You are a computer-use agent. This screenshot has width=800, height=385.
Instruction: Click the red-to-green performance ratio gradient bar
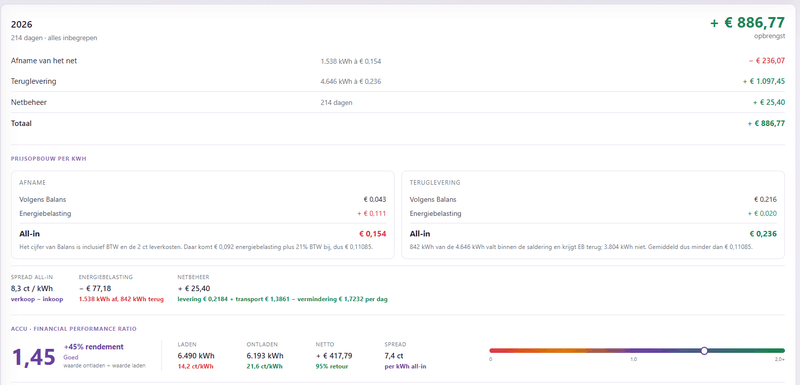(637, 351)
